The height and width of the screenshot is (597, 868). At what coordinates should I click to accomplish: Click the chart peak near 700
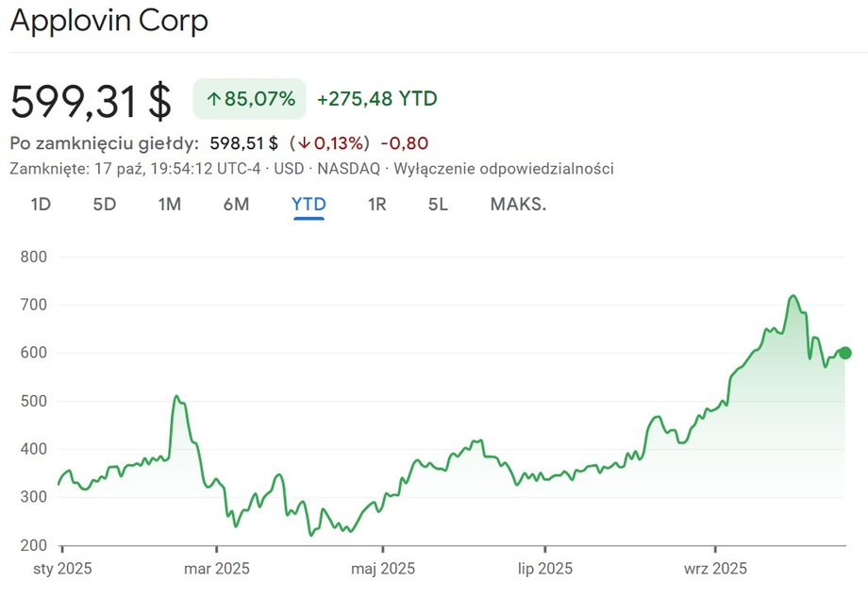click(793, 297)
